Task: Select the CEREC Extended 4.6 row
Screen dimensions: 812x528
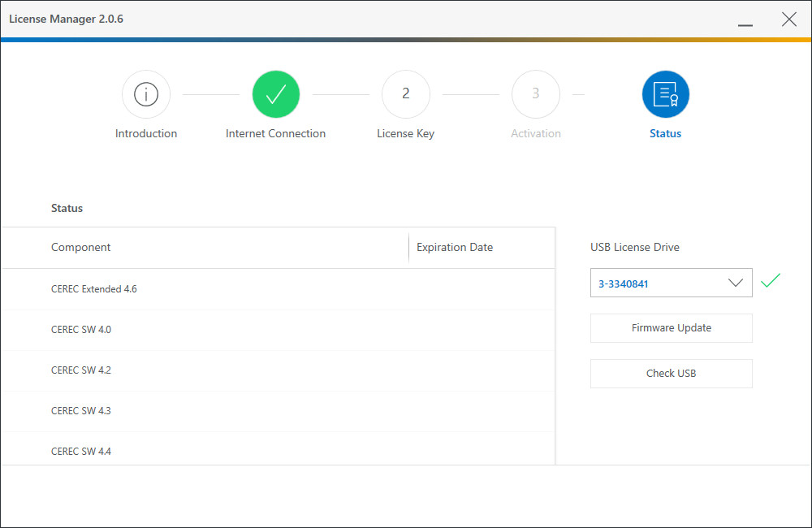Action: point(278,289)
